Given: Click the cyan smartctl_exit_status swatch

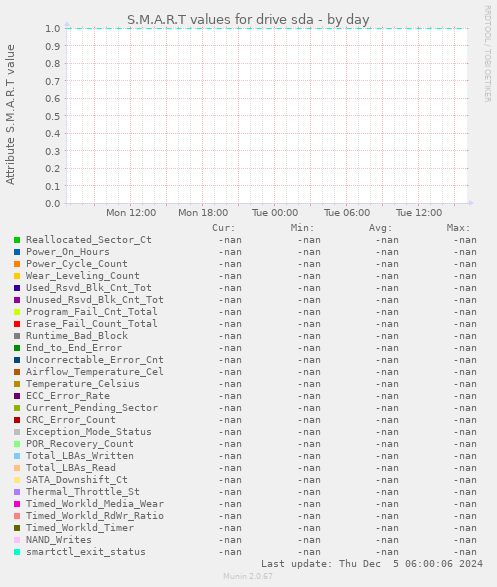Looking at the screenshot, I should pos(17,552).
